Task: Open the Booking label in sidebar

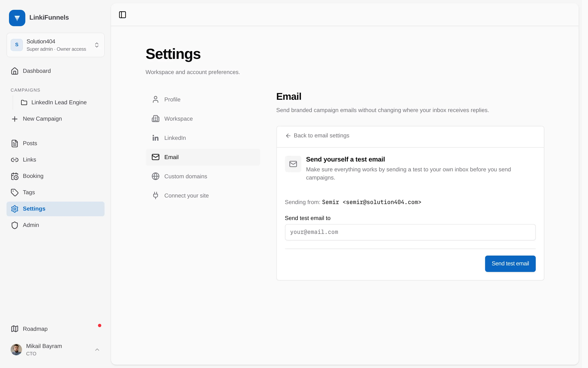Action: point(33,176)
